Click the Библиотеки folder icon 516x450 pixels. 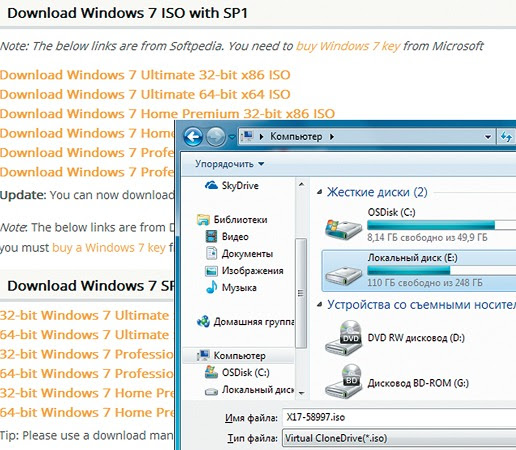[203, 220]
